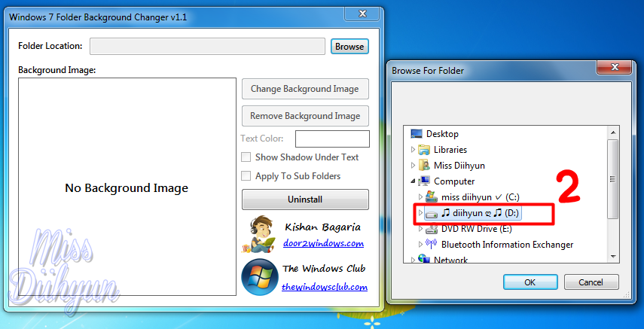Expand the Miss Diihyun user node

[x=413, y=166]
